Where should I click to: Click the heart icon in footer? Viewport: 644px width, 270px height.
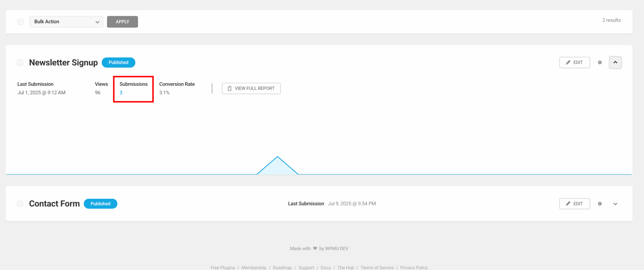point(315,248)
